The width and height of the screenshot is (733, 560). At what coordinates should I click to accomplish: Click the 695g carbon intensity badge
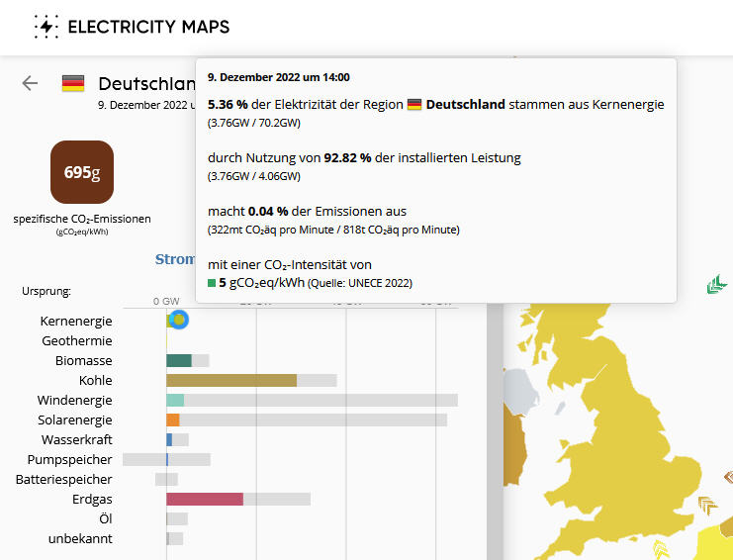pyautogui.click(x=82, y=172)
